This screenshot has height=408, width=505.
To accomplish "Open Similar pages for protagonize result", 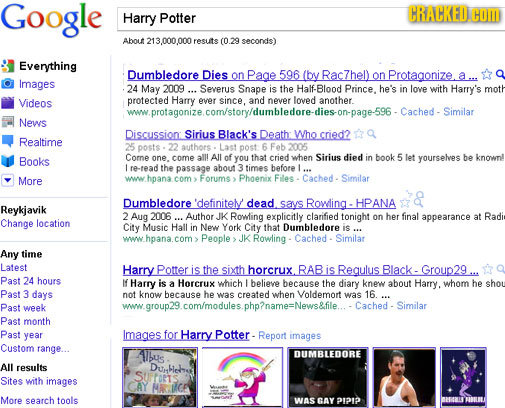I will pos(458,112).
